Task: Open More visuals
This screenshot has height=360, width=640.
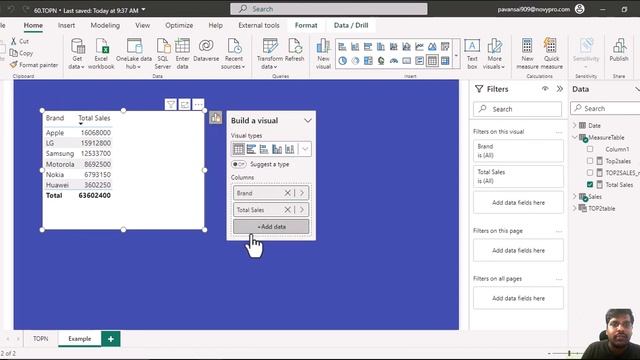Action: (494, 53)
